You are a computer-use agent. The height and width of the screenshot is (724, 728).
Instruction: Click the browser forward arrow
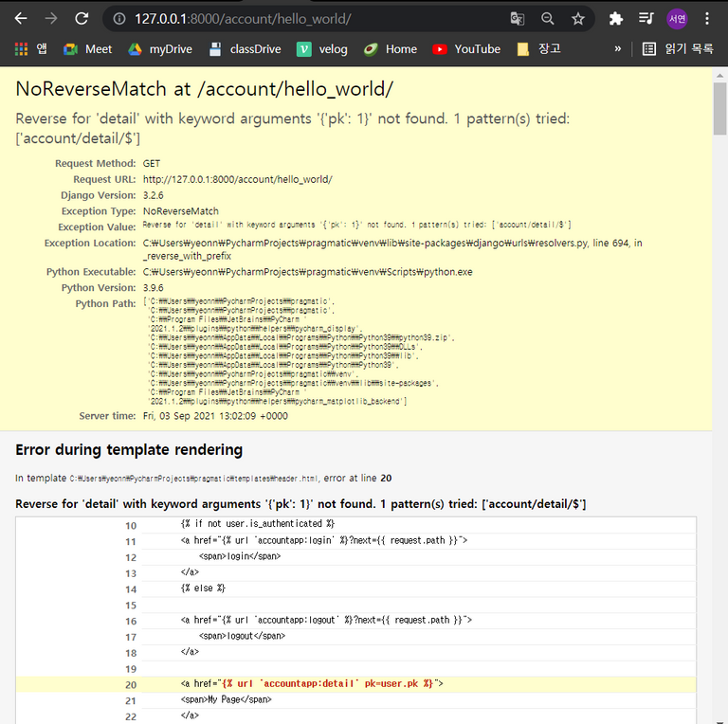(51, 19)
